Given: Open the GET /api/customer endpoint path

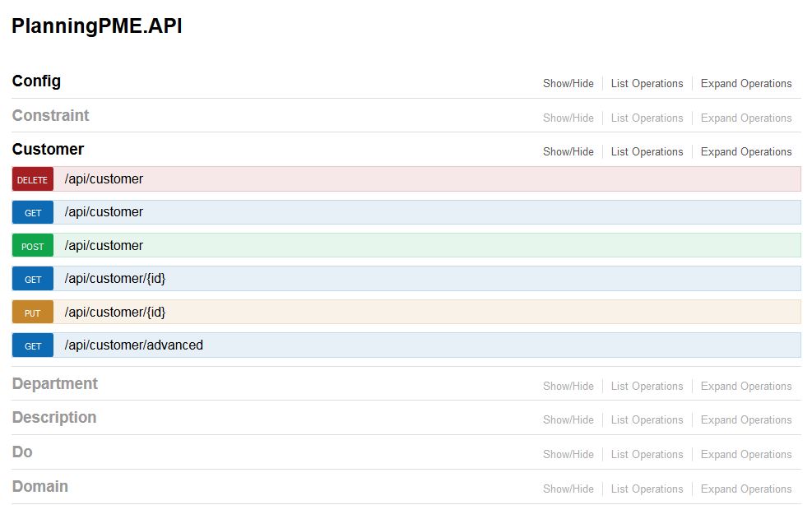Looking at the screenshot, I should pyautogui.click(x=104, y=212).
